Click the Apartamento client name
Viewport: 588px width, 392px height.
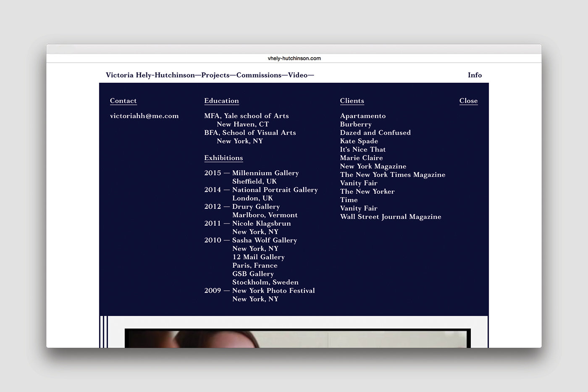pos(363,116)
